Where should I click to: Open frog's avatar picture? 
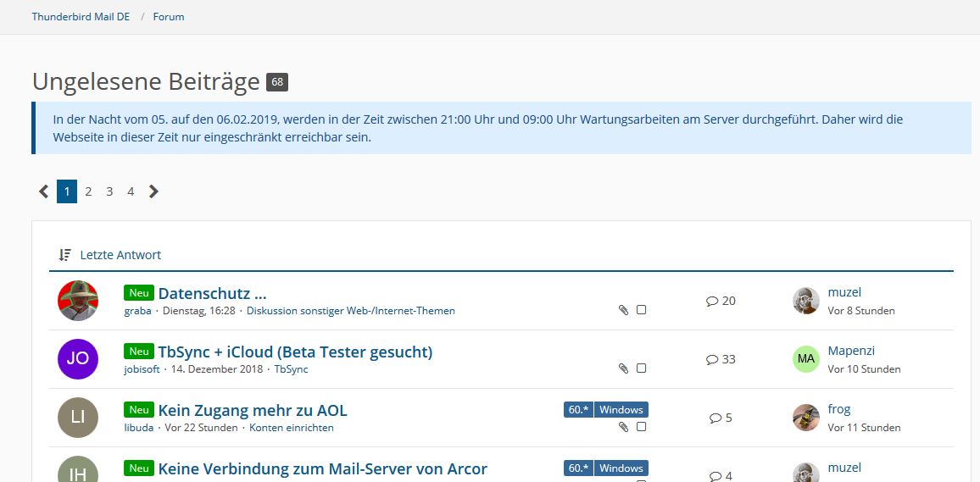point(806,418)
